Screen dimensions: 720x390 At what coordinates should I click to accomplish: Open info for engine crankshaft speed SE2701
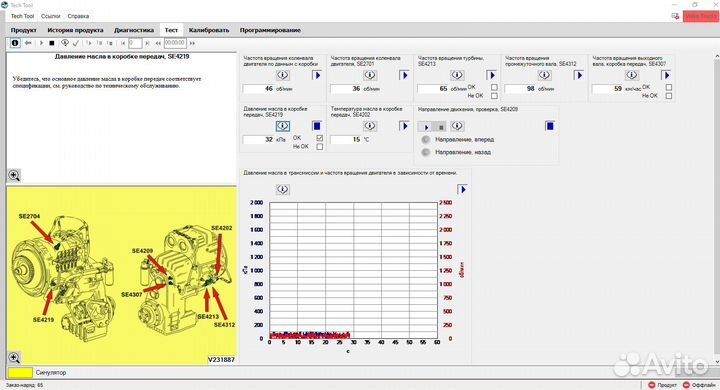(x=370, y=75)
